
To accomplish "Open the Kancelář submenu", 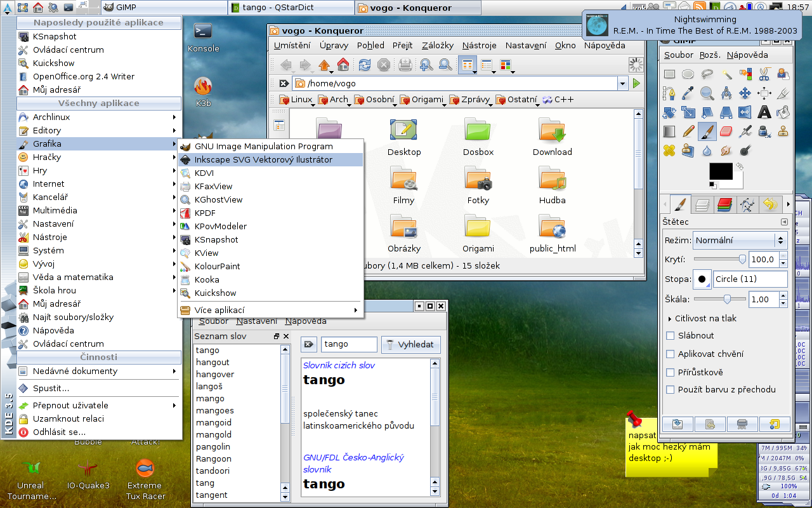I will 99,197.
